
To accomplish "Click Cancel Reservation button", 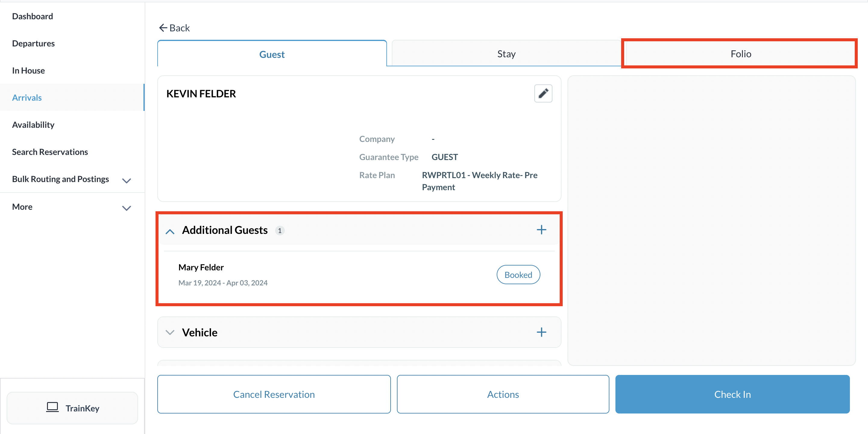I will tap(274, 394).
